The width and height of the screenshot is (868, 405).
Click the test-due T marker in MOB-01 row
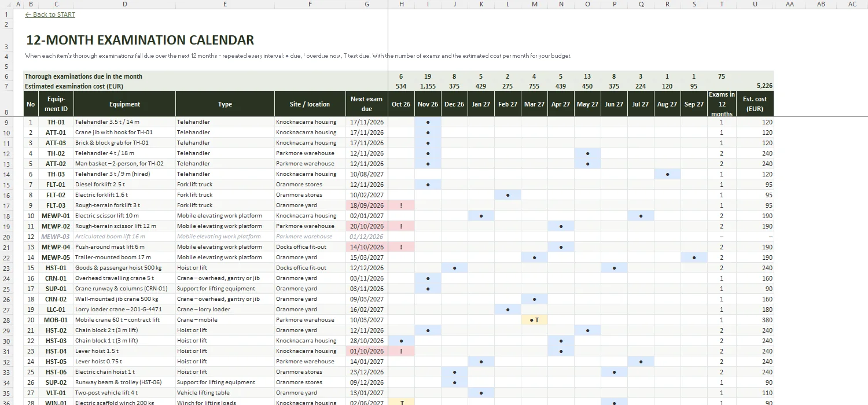pos(534,320)
